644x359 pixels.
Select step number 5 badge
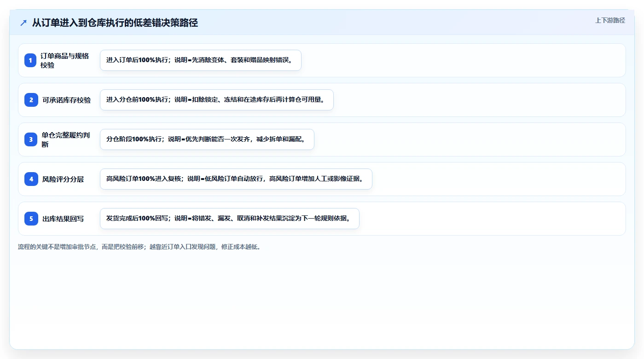31,219
